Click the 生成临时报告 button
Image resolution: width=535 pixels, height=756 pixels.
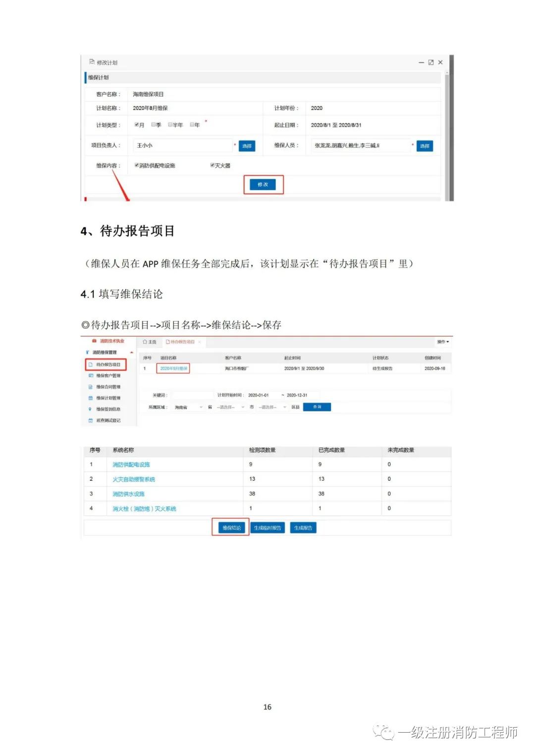point(267,528)
